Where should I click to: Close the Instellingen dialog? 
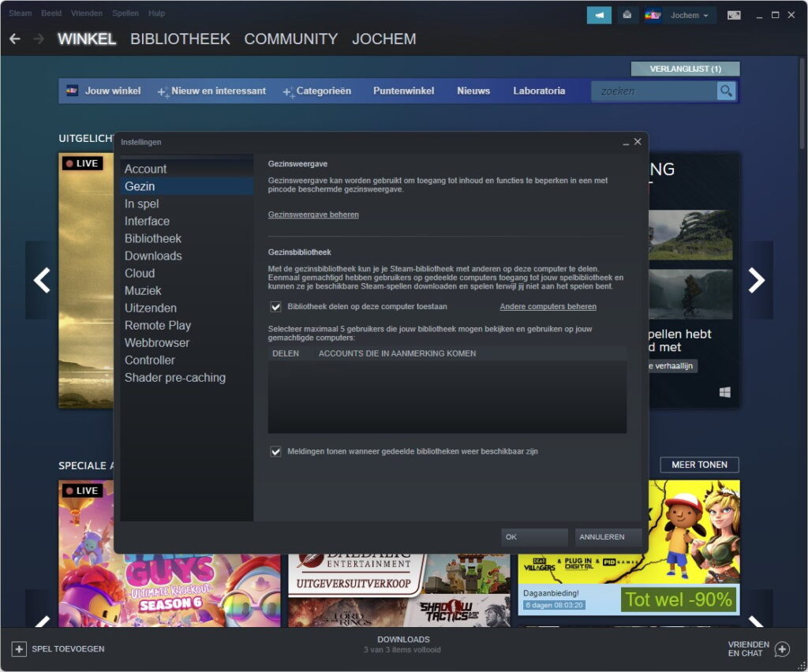click(x=638, y=142)
